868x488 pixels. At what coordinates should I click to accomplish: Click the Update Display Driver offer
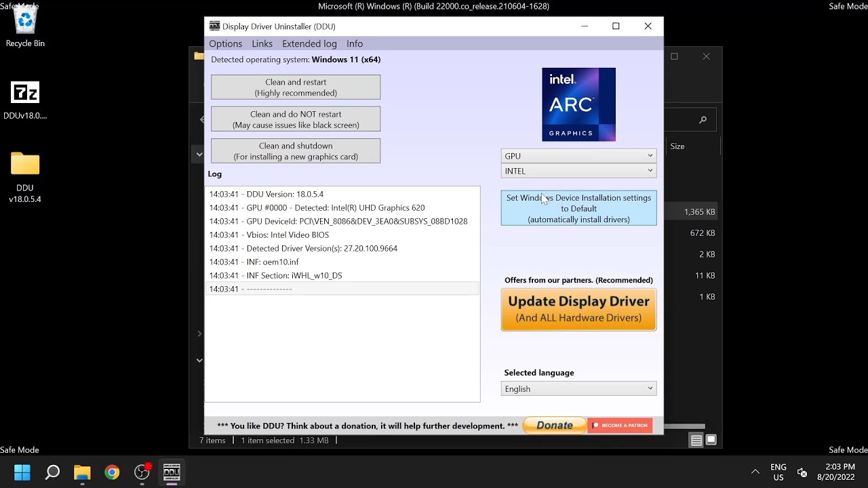pos(578,310)
